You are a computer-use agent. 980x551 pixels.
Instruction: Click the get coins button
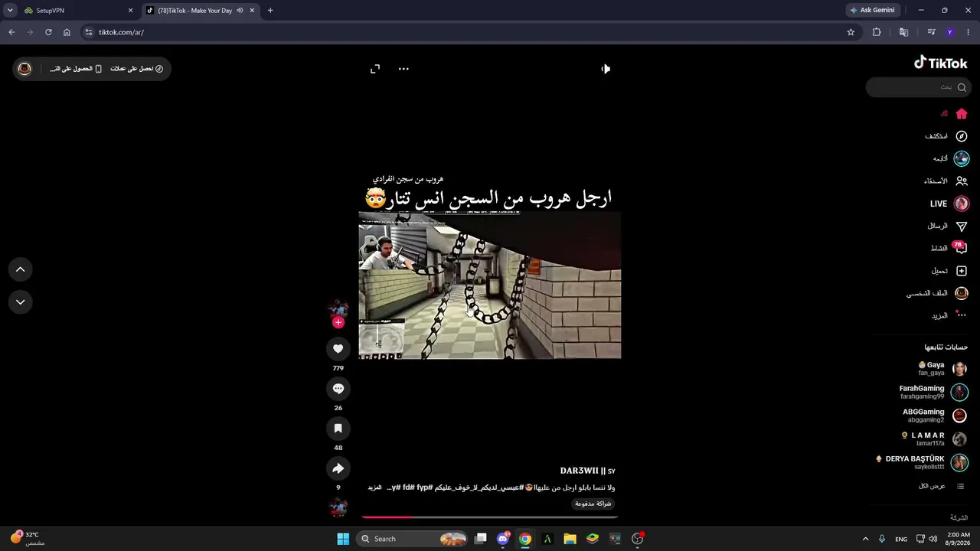click(x=137, y=69)
